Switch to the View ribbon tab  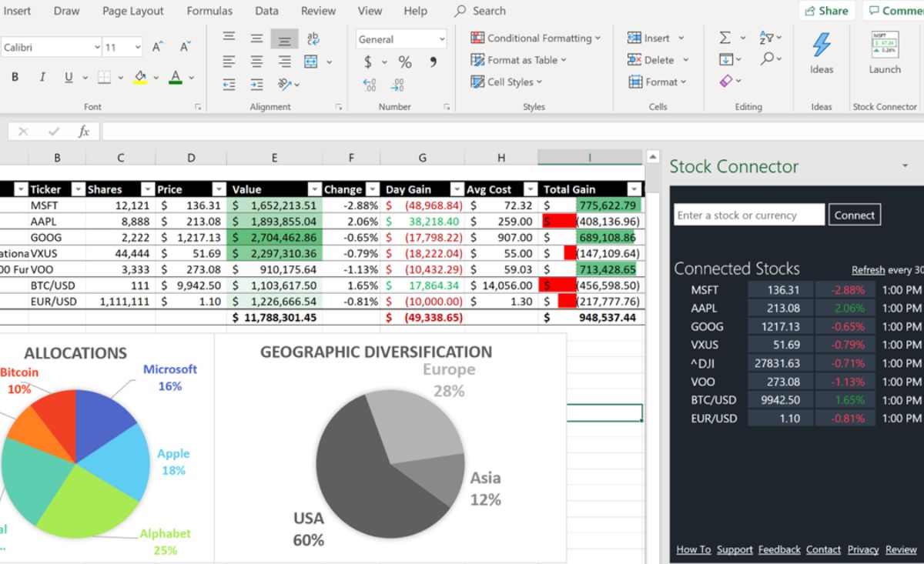click(x=370, y=11)
